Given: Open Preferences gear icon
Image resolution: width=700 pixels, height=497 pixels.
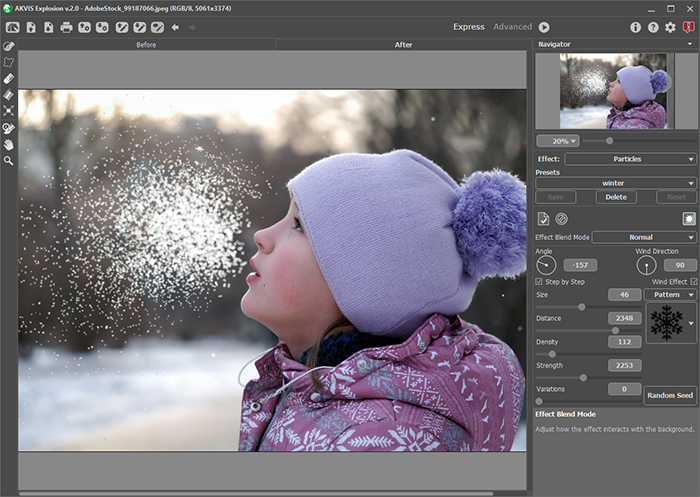Looking at the screenshot, I should point(670,27).
